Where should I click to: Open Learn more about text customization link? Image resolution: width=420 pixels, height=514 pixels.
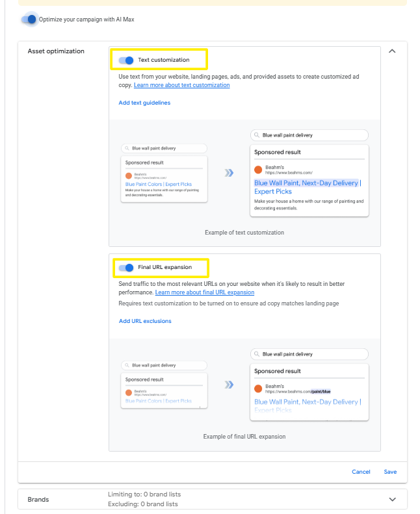(x=181, y=85)
